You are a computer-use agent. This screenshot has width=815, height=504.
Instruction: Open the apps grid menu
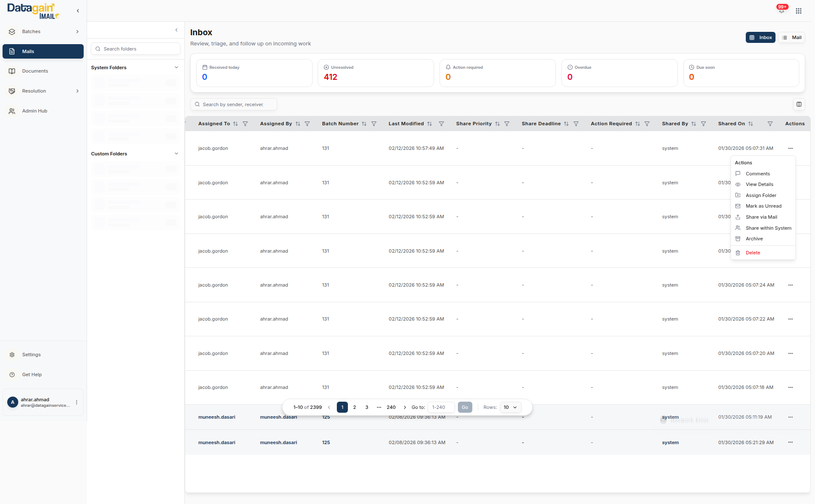pyautogui.click(x=798, y=11)
